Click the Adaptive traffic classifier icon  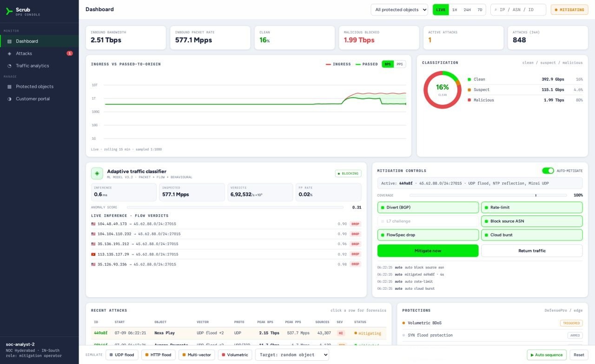pos(97,174)
